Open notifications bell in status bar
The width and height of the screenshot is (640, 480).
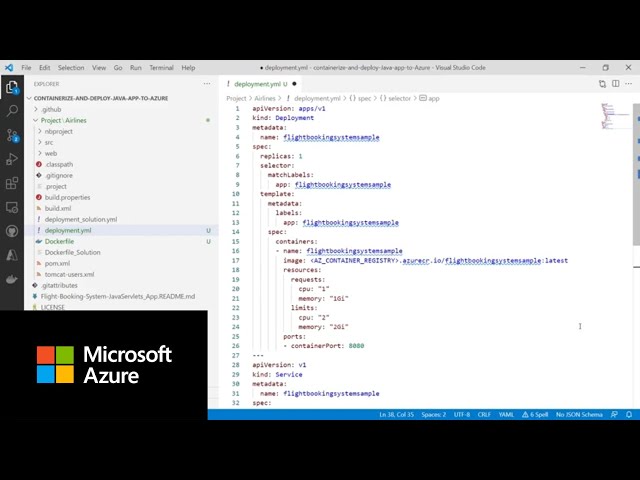629,414
